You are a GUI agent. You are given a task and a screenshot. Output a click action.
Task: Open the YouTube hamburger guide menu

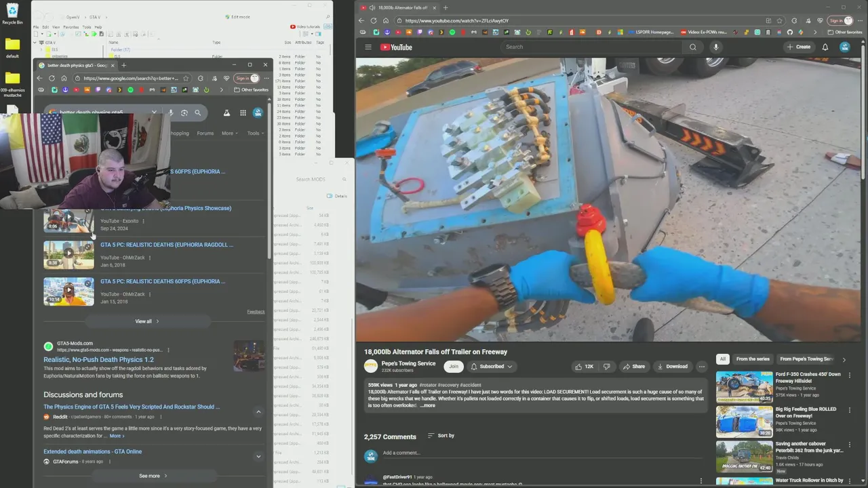368,47
